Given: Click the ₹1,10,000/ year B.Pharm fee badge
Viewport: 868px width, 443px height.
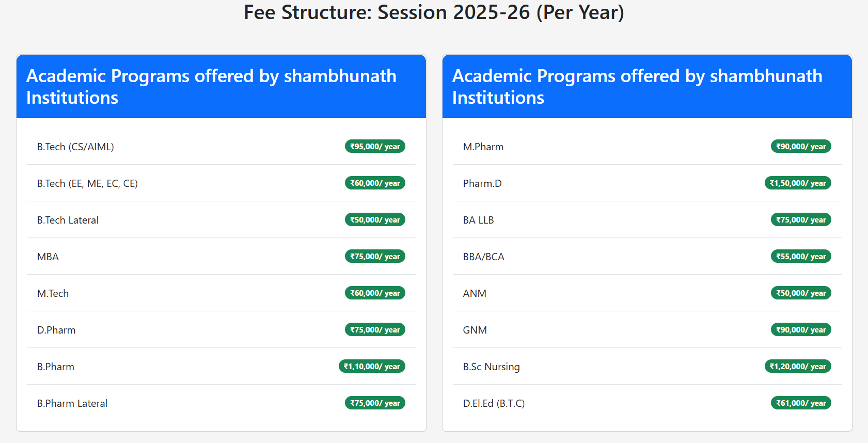Looking at the screenshot, I should pyautogui.click(x=372, y=367).
